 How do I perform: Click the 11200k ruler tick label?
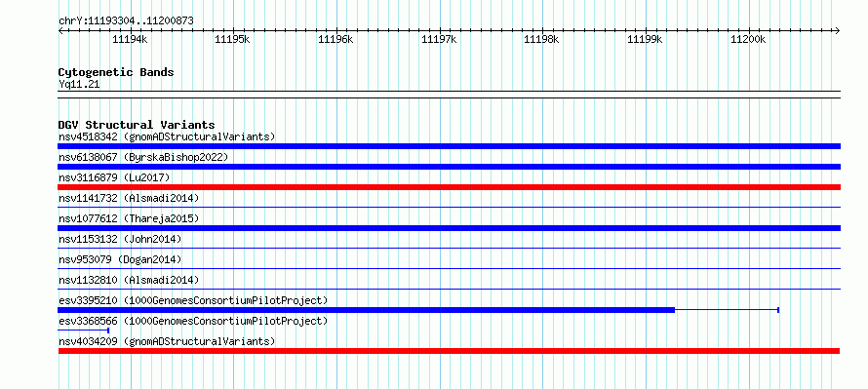tap(748, 39)
